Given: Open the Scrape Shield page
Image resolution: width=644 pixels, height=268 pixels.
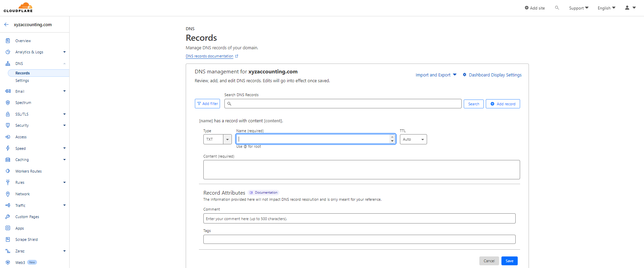Looking at the screenshot, I should [26, 239].
